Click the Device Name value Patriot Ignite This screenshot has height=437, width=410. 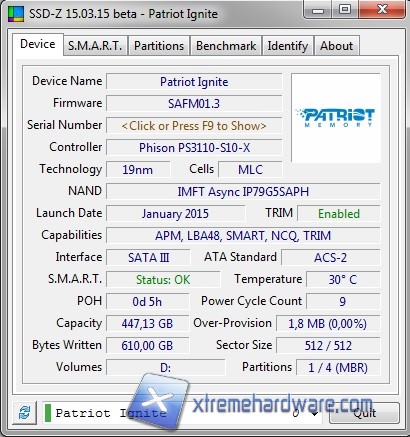194,82
